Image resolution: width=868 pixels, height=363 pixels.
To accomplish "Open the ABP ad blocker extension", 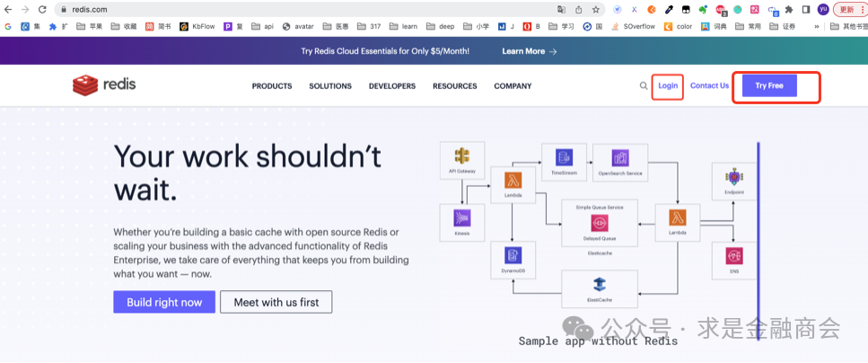I will tap(720, 9).
